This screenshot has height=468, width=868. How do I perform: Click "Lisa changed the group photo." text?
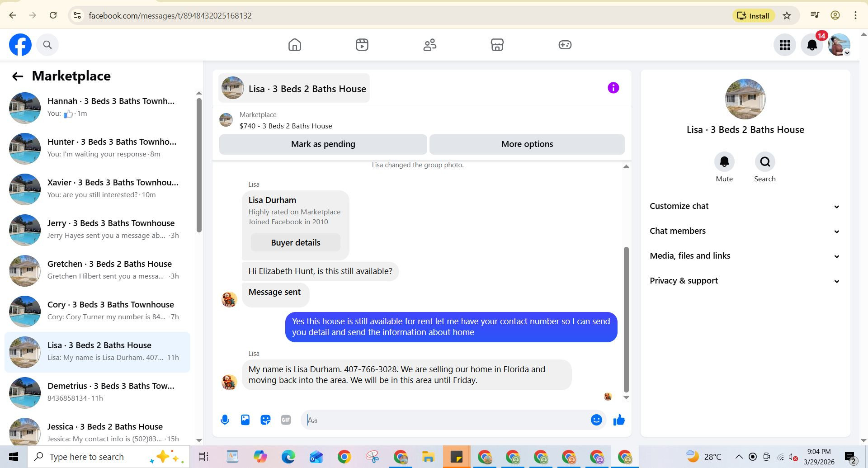click(418, 165)
